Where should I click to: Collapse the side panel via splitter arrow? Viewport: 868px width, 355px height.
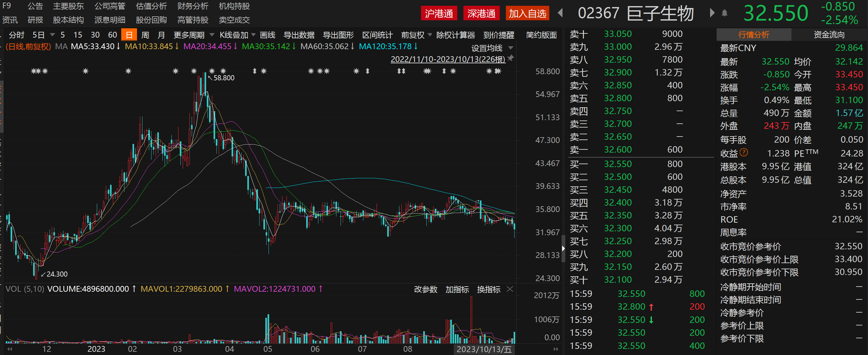[x=563, y=249]
